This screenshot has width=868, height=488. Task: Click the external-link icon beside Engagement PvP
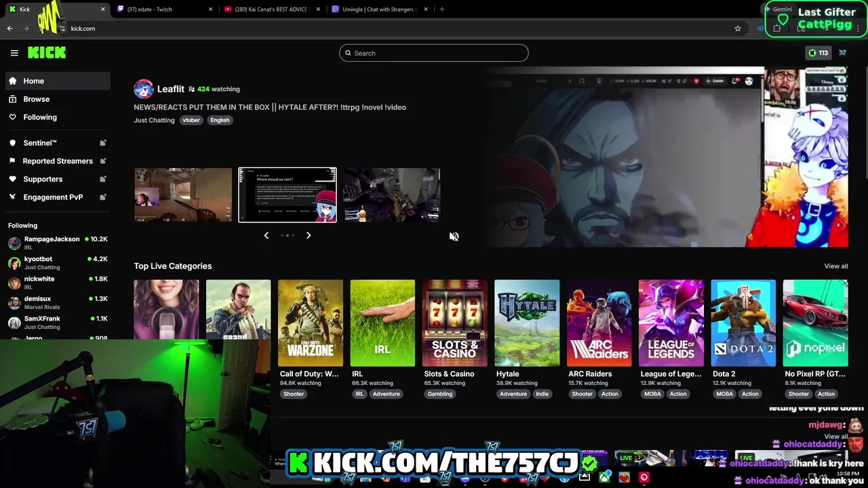(x=103, y=197)
